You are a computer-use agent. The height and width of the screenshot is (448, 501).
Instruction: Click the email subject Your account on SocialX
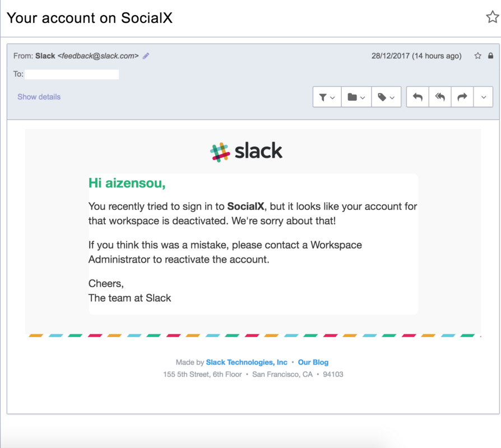click(x=90, y=18)
